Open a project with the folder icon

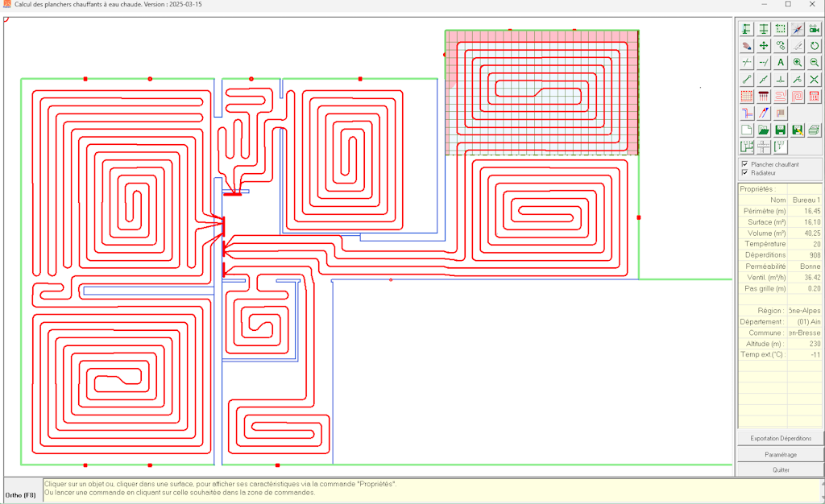tap(764, 130)
